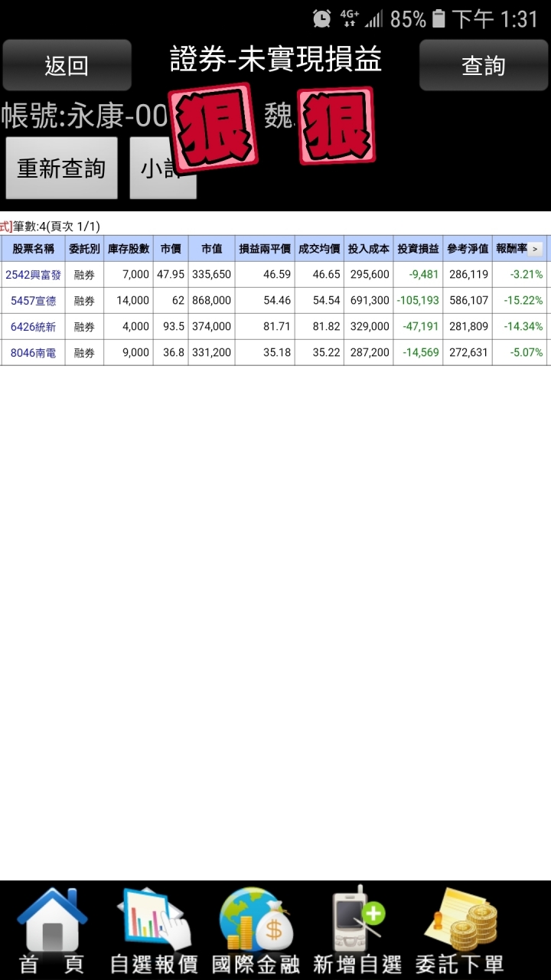Click the 證券-未實現損益 title

tap(275, 60)
